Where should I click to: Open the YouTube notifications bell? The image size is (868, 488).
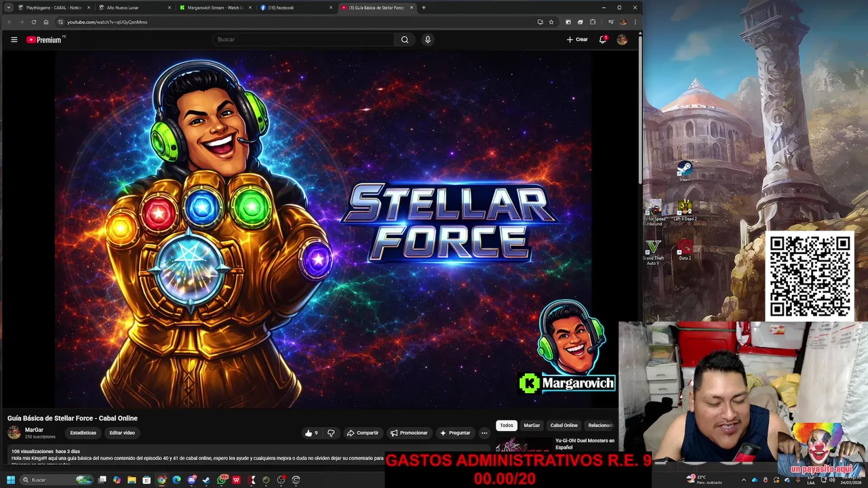(602, 39)
